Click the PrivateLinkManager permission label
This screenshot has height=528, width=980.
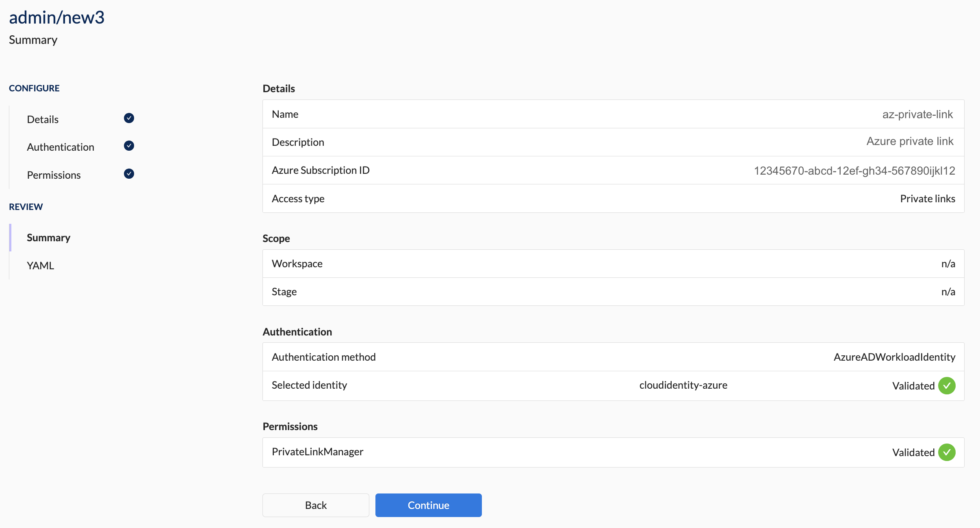[x=317, y=452]
